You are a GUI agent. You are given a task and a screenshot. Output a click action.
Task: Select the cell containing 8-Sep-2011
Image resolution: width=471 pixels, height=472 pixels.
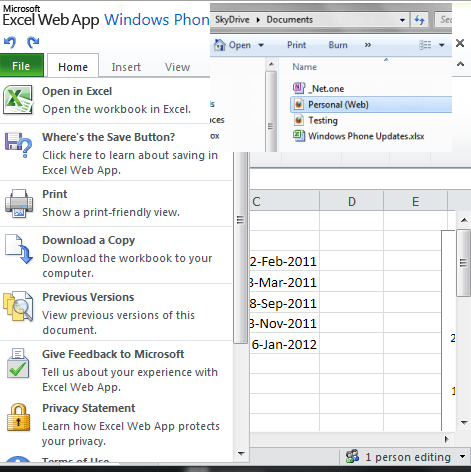tap(284, 303)
